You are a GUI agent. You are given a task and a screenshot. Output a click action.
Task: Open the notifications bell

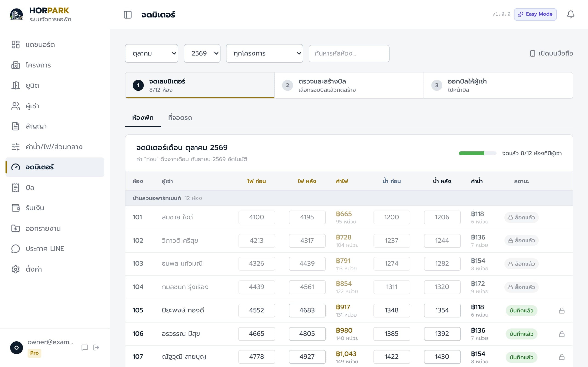(571, 14)
